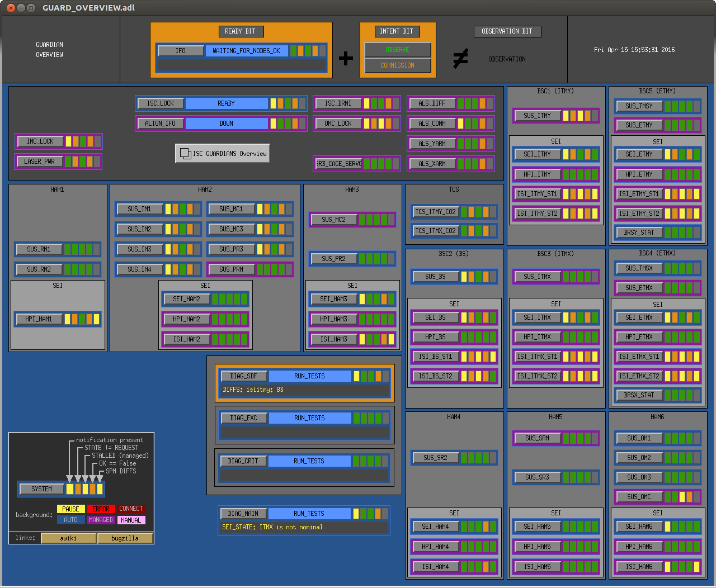Open the SR3_CAGE_SERVO node

pyautogui.click(x=338, y=164)
